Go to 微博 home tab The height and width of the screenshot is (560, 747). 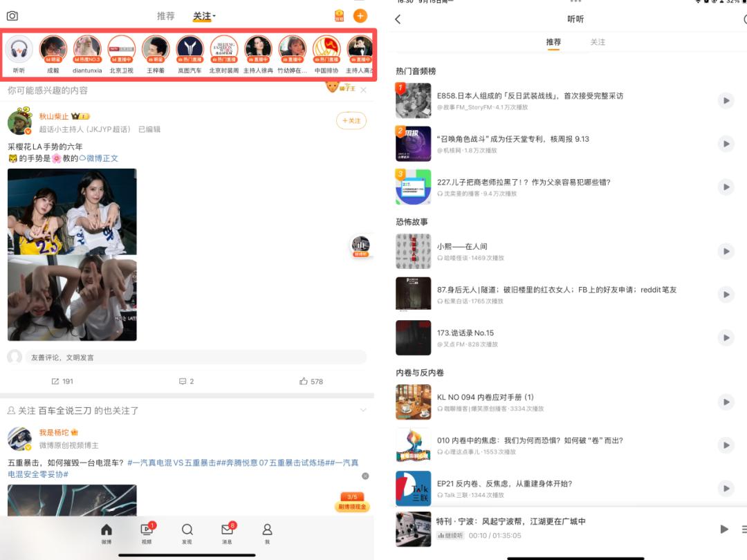(107, 533)
